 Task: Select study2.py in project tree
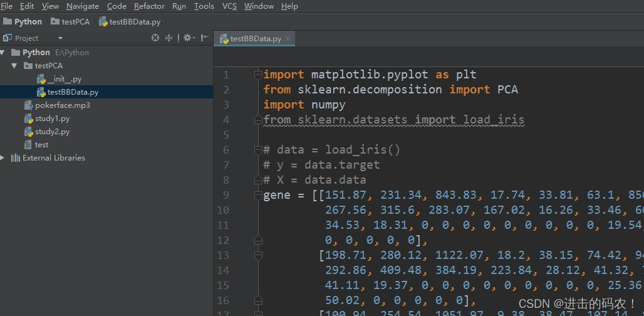point(52,132)
